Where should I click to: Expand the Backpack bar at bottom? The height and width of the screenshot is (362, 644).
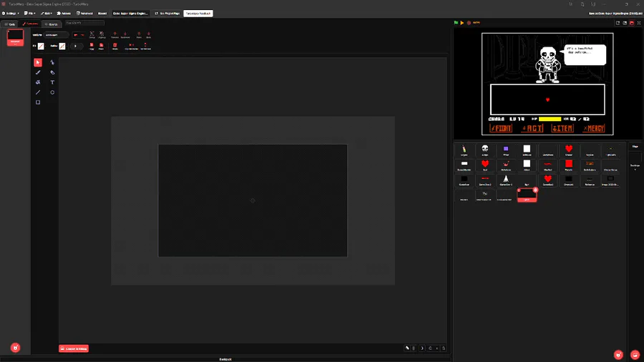pos(225,359)
